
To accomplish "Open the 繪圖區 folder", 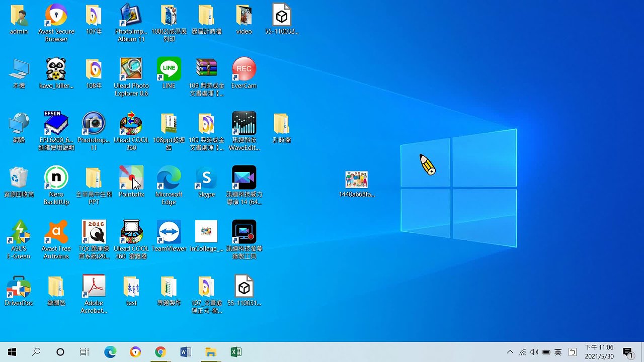I will tap(56, 287).
